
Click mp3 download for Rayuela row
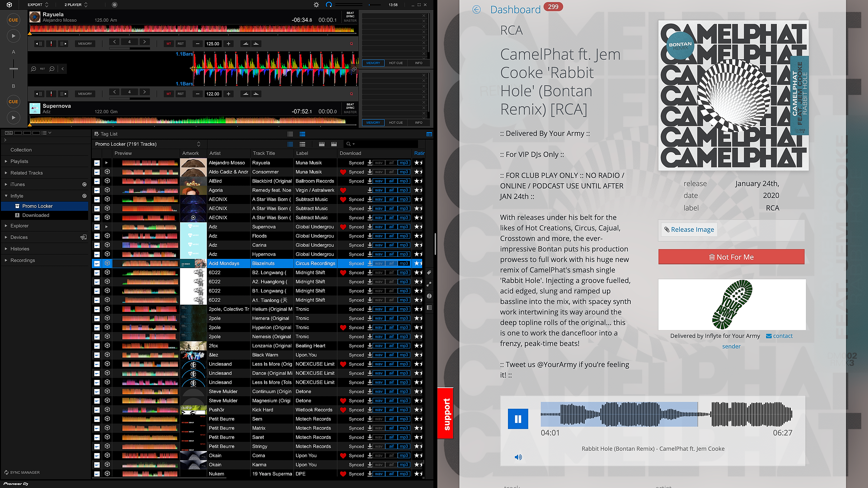[404, 163]
